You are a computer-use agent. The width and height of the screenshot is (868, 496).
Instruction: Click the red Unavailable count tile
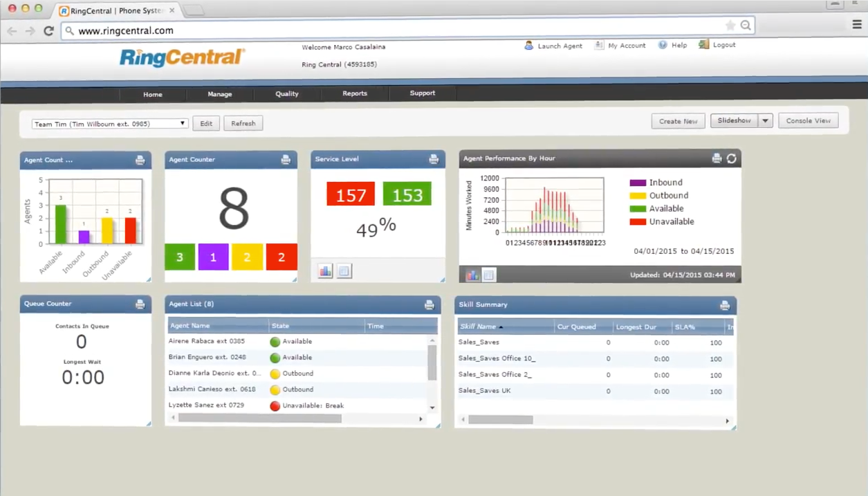(x=281, y=257)
